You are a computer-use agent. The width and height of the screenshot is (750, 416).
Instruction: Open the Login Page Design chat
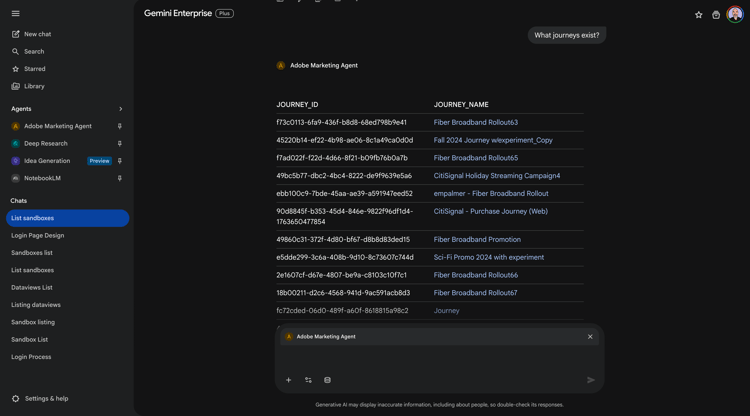click(38, 236)
